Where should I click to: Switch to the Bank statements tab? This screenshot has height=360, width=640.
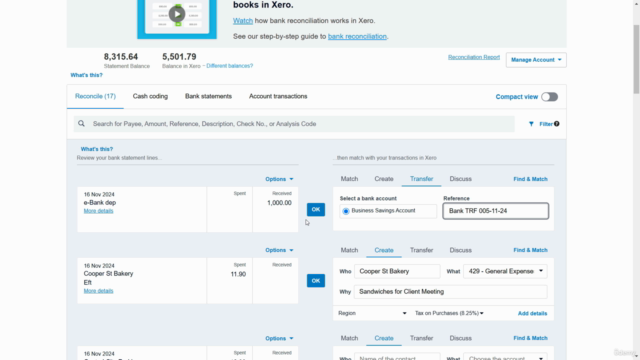[x=208, y=96]
